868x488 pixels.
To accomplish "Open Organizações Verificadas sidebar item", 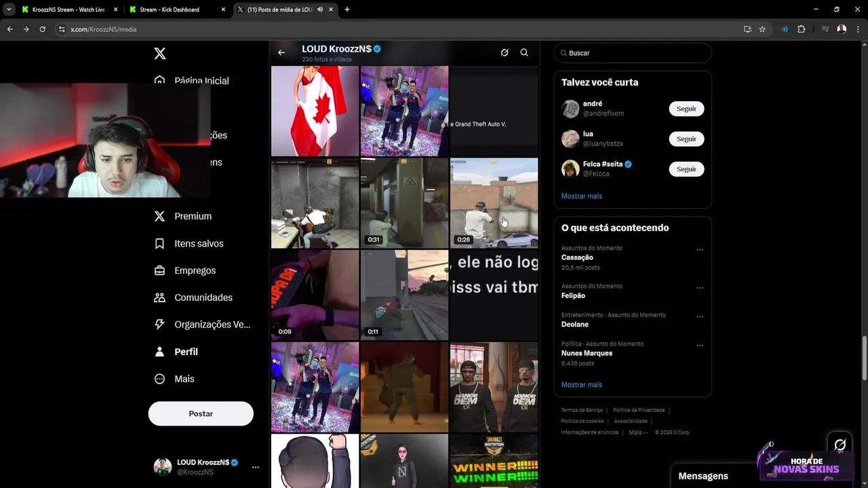I will [202, 325].
